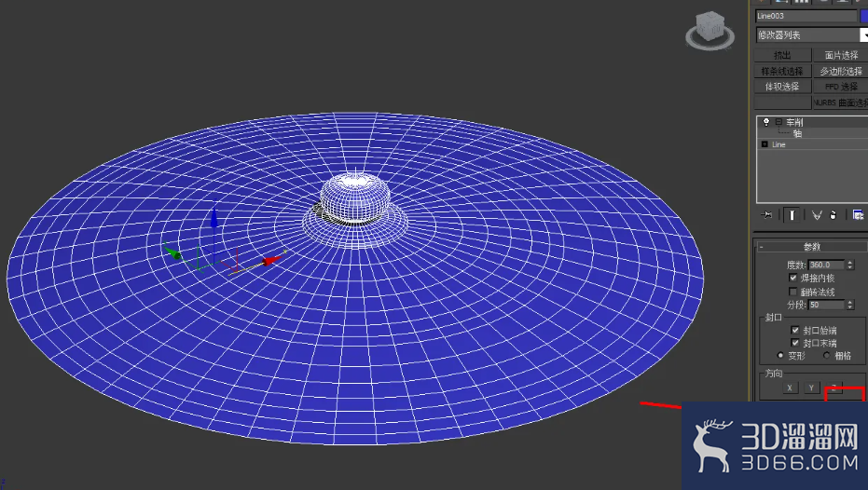The height and width of the screenshot is (490, 868).
Task: Open Configure Modifier Sets icon
Action: click(x=858, y=215)
